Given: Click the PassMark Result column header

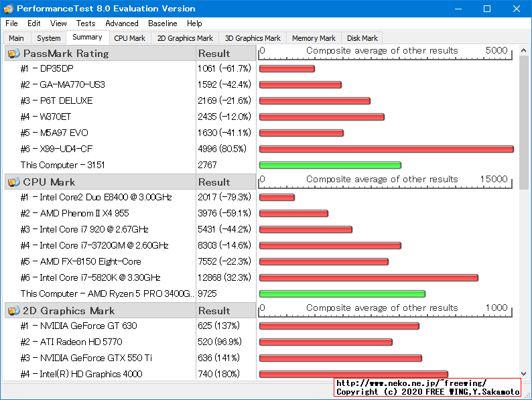Looking at the screenshot, I should click(226, 53).
